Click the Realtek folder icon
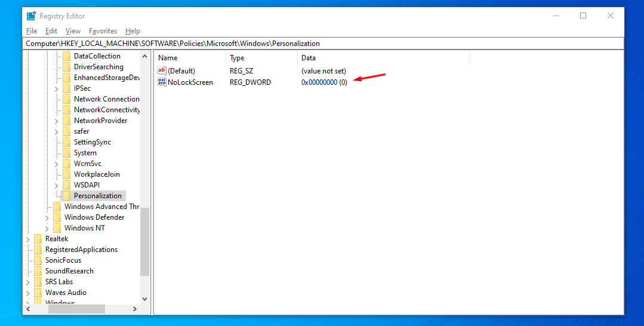Viewport: 644px width, 326px height. point(38,238)
